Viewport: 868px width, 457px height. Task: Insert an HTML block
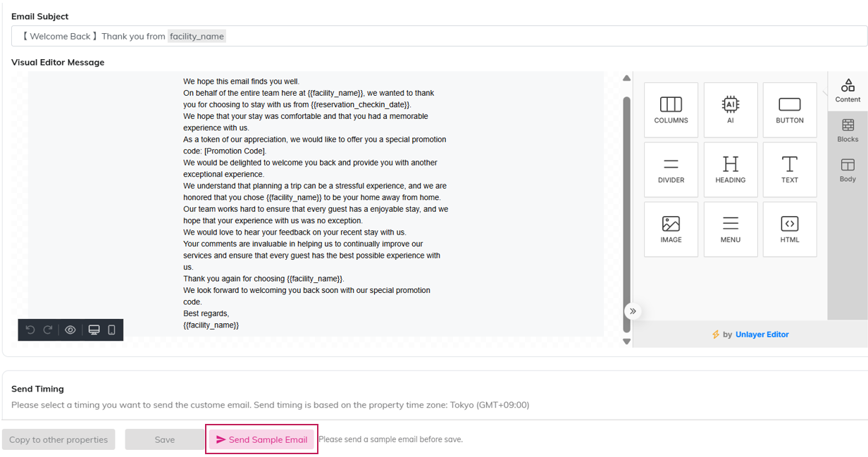click(790, 230)
